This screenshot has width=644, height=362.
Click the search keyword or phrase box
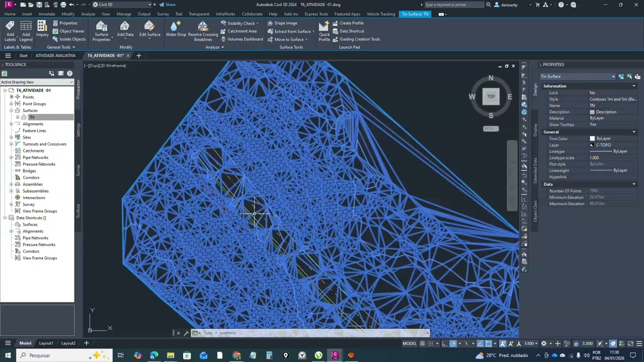[x=454, y=5]
